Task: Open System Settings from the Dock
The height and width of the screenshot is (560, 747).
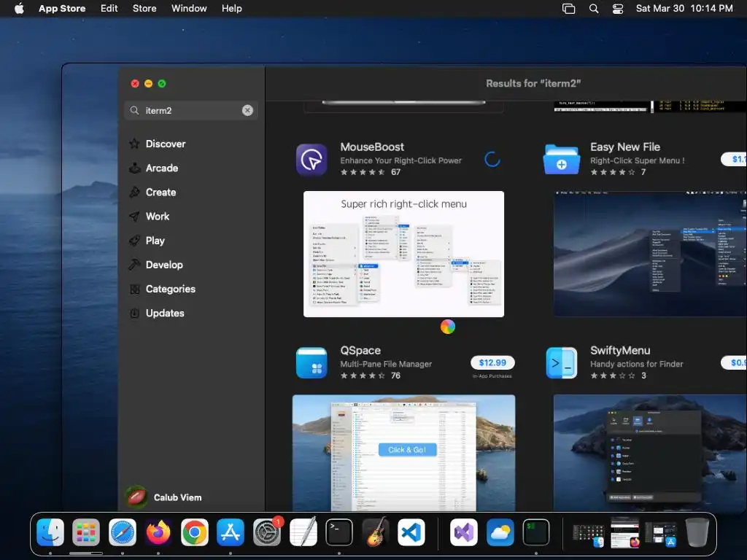Action: 267,532
